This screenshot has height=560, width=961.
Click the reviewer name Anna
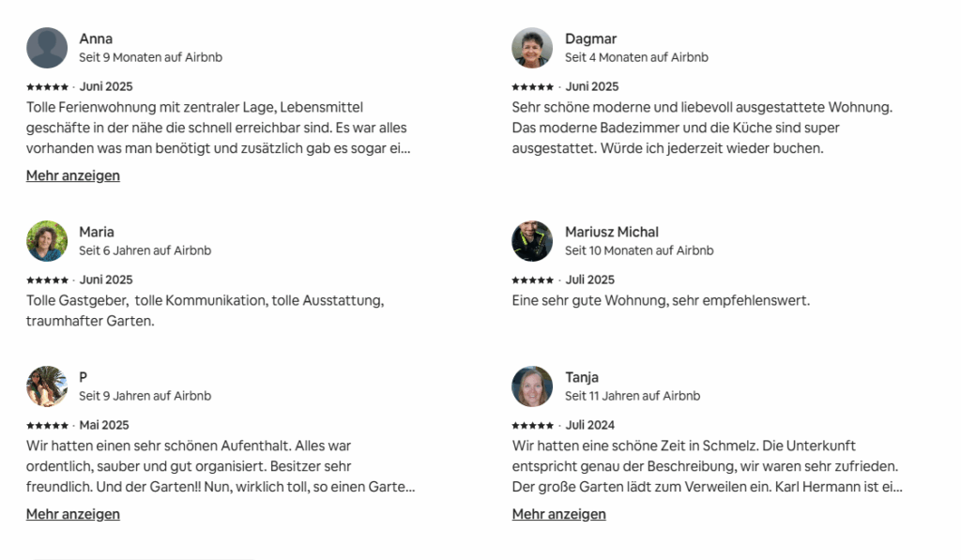click(x=96, y=38)
